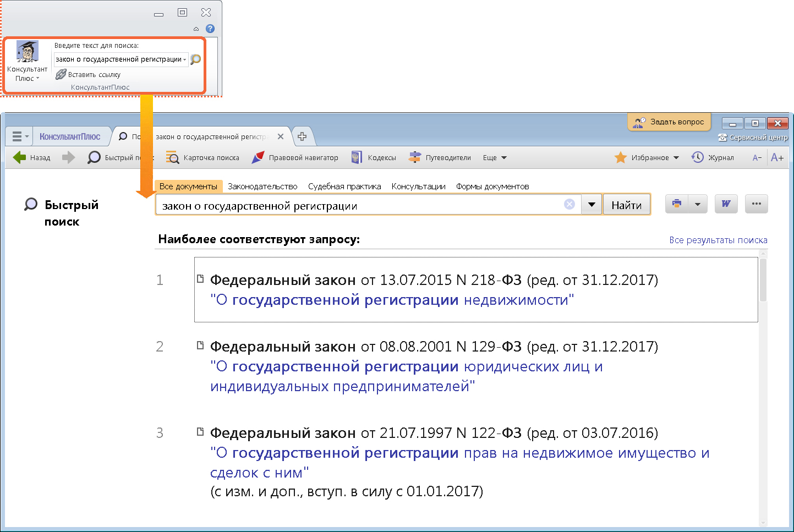Open Карточка поиска

point(202,157)
